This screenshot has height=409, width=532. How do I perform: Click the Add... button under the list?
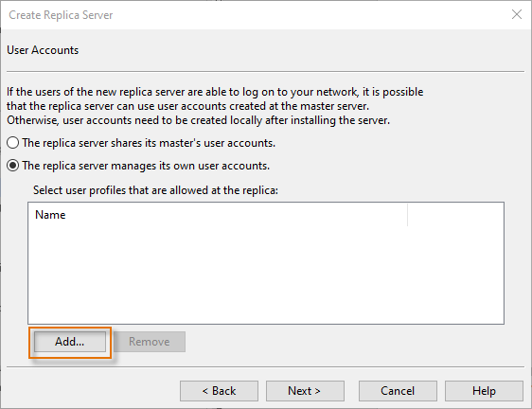point(70,342)
